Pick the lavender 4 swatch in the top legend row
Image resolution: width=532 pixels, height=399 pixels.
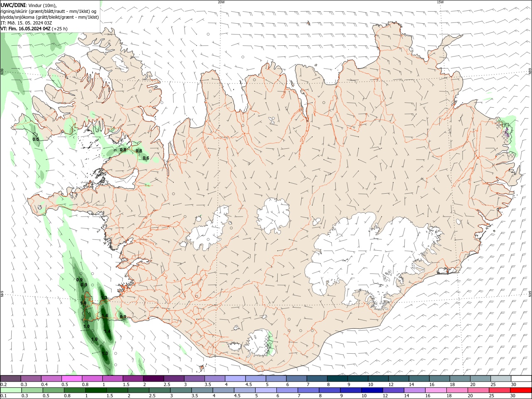tap(235, 379)
